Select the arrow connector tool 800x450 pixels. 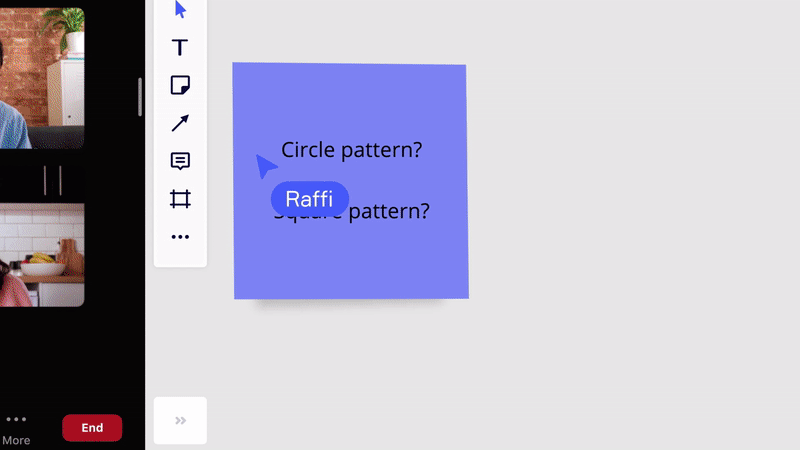180,123
